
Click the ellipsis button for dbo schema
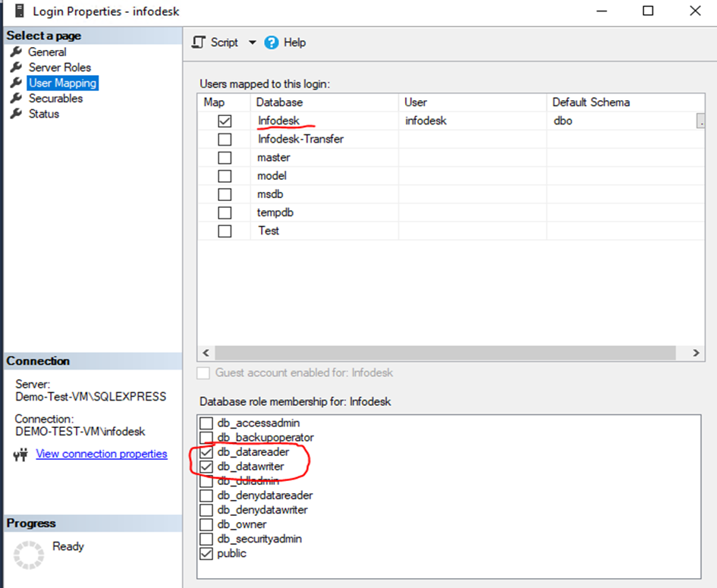tap(700, 121)
